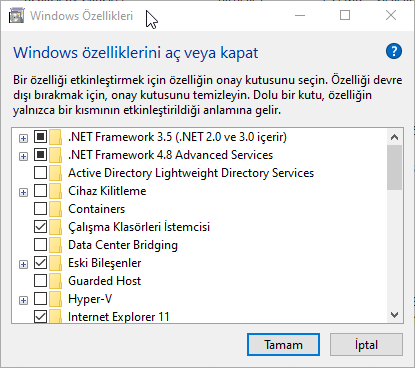Click the feature list scroll down arrow

click(x=395, y=315)
